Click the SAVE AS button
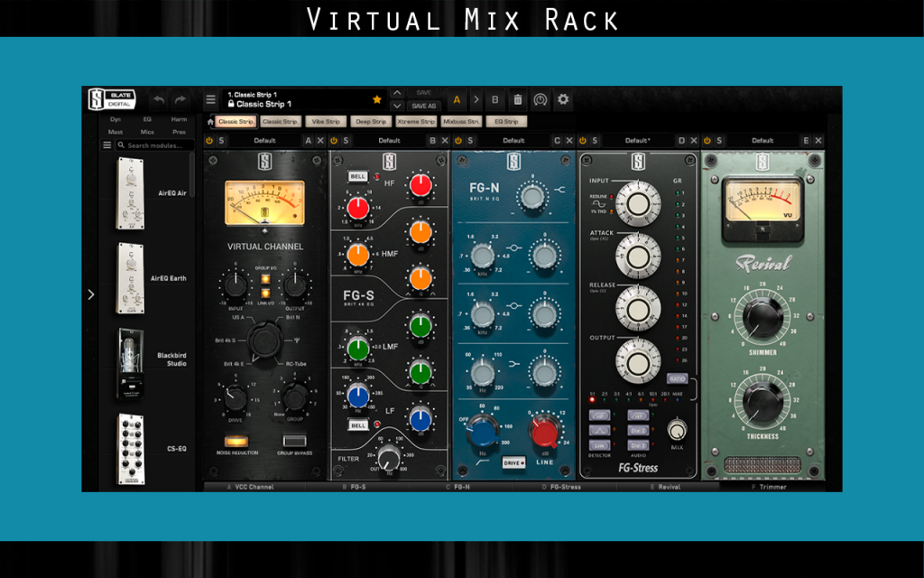Screen dimensions: 924x578 (424, 107)
